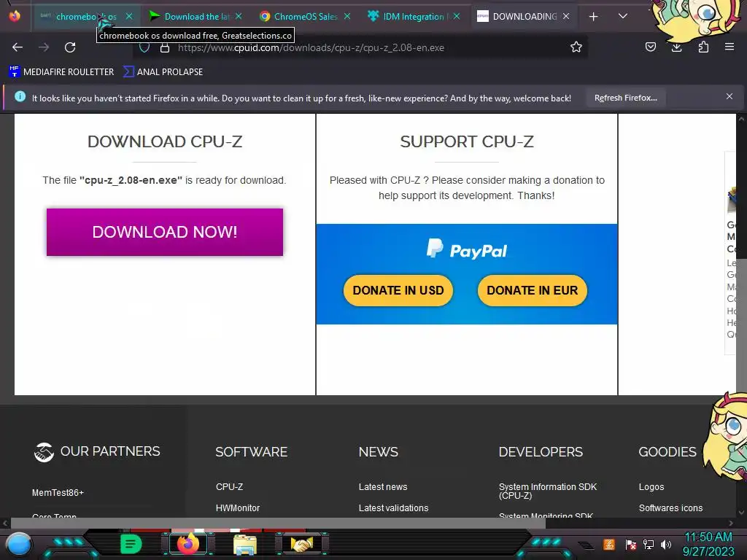747x560 pixels.
Task: Open System Information SDK (CPU-Z) link
Action: [548, 491]
